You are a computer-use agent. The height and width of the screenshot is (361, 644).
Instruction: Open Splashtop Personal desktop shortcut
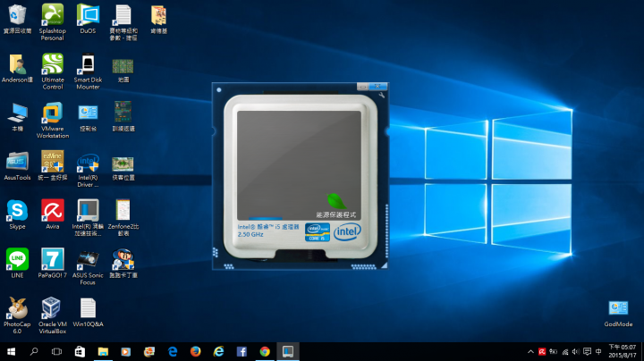[52, 22]
